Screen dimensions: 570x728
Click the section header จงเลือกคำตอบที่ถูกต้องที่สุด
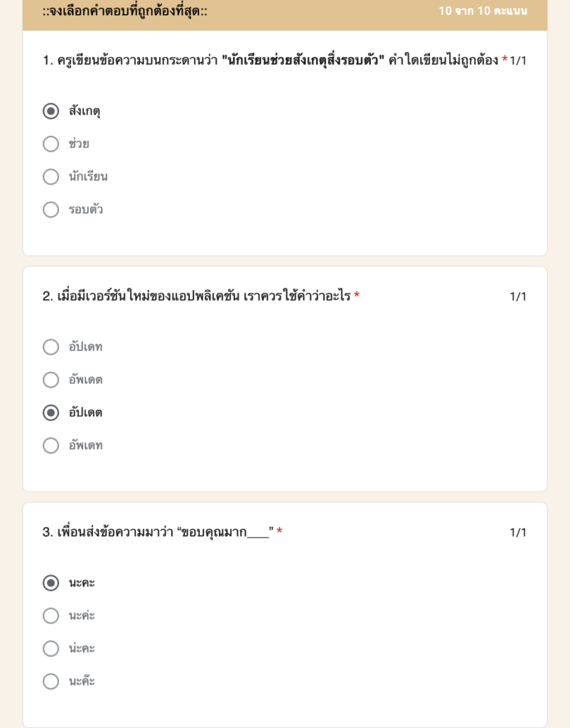click(125, 11)
